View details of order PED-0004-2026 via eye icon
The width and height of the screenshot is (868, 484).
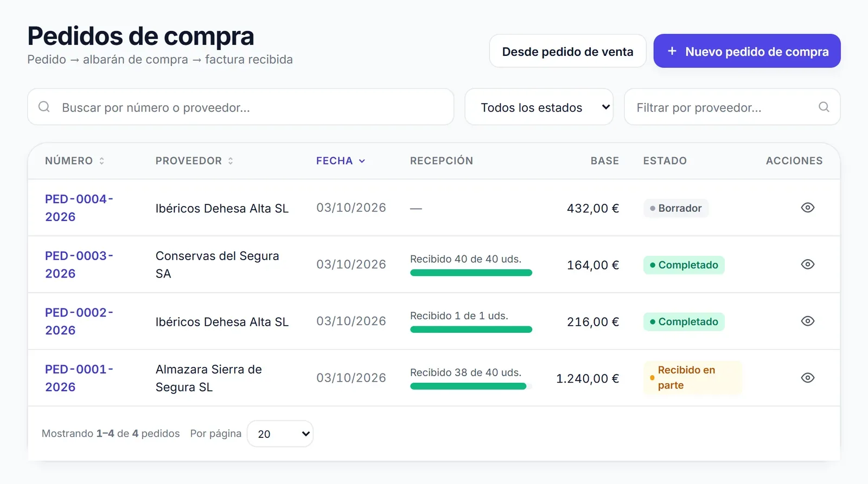pos(807,208)
